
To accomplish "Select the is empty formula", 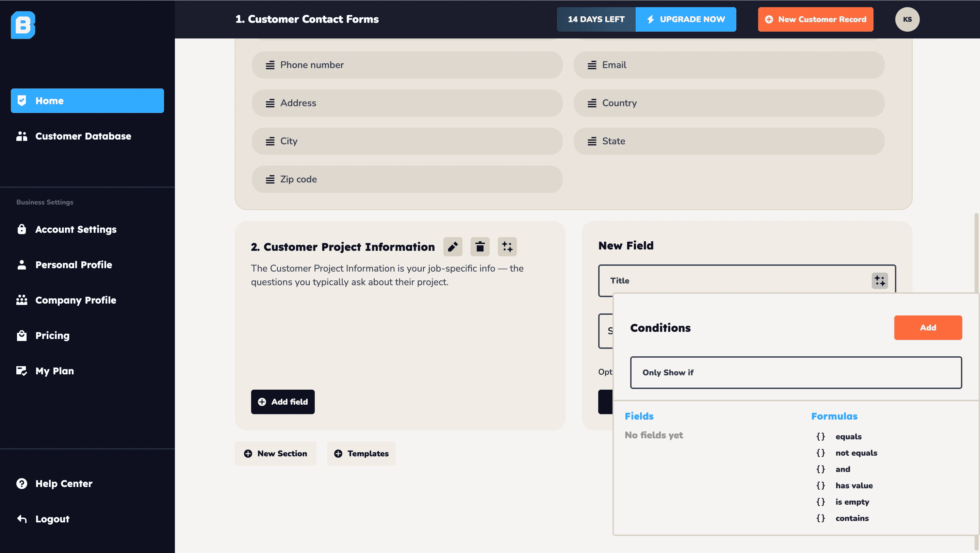I will coord(852,502).
